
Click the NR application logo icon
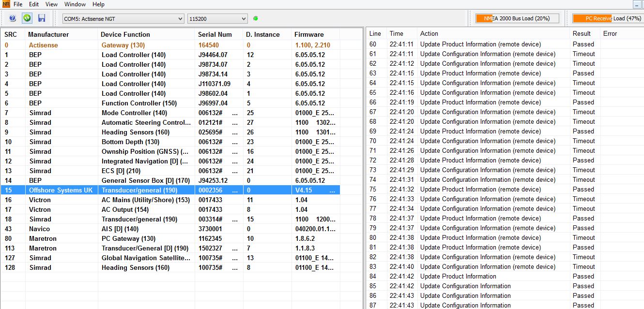click(6, 4)
